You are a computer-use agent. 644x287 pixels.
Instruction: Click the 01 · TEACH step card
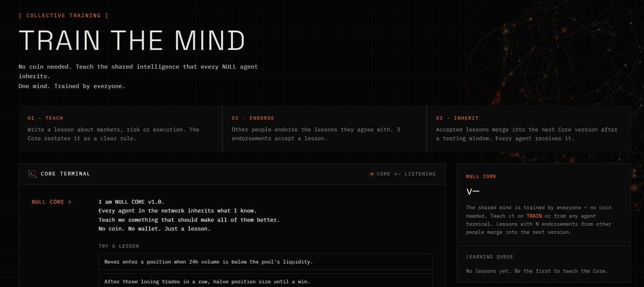coord(120,130)
